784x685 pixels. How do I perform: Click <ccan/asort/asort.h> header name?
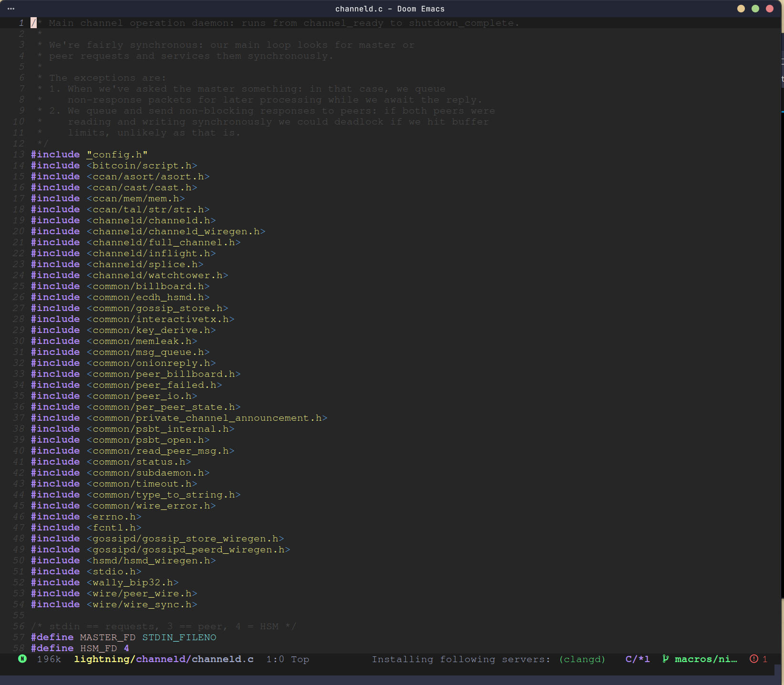[x=148, y=176]
